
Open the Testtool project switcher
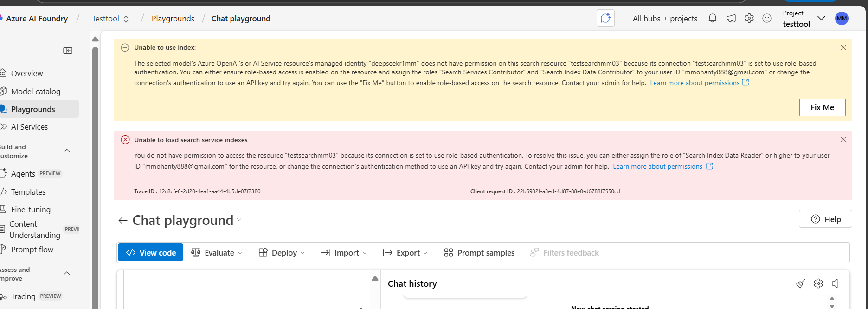tap(110, 19)
